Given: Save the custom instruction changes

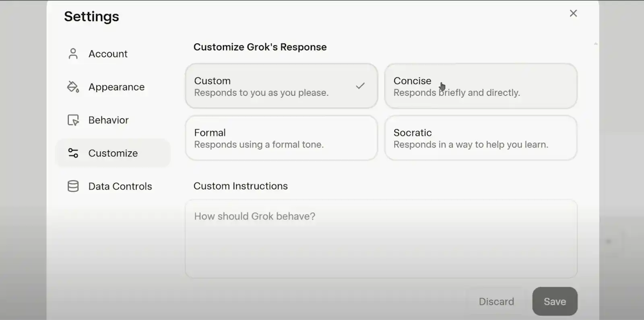Looking at the screenshot, I should click(555, 301).
